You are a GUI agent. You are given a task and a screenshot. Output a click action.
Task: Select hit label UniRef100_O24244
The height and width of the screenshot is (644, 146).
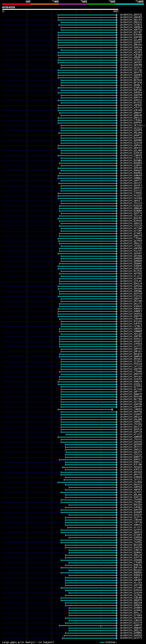(131, 593)
